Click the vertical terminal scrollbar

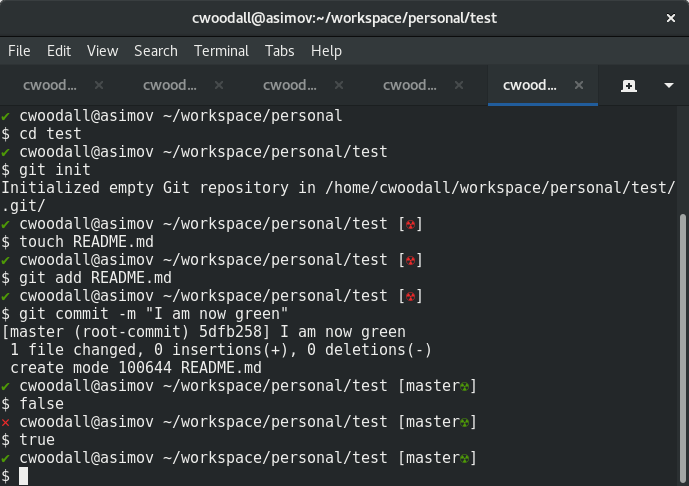(x=682, y=347)
